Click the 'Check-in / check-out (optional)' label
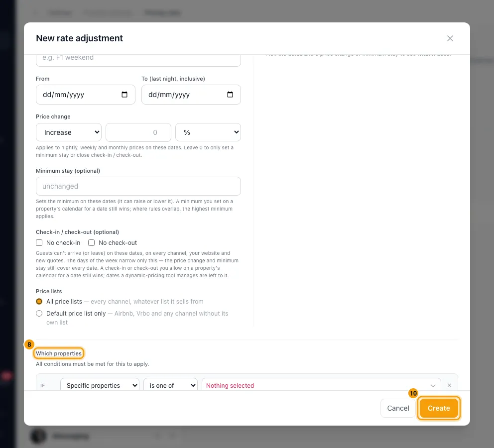The height and width of the screenshot is (448, 494). [x=78, y=232]
